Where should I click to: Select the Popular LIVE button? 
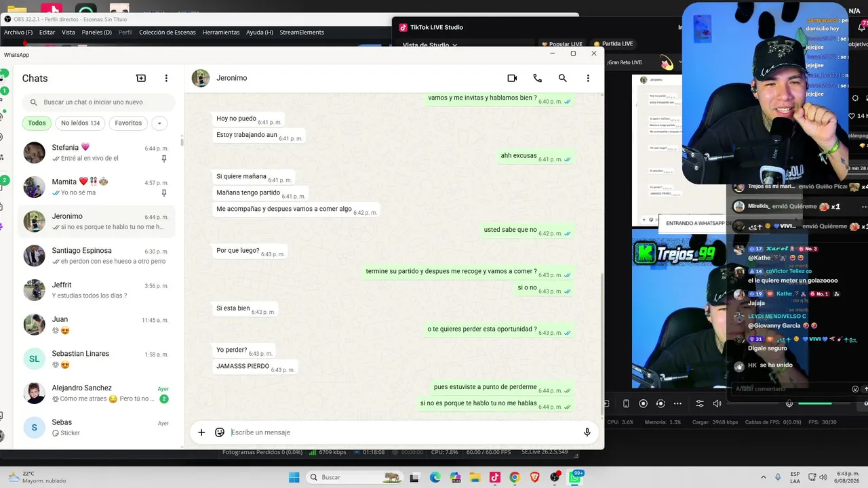561,44
